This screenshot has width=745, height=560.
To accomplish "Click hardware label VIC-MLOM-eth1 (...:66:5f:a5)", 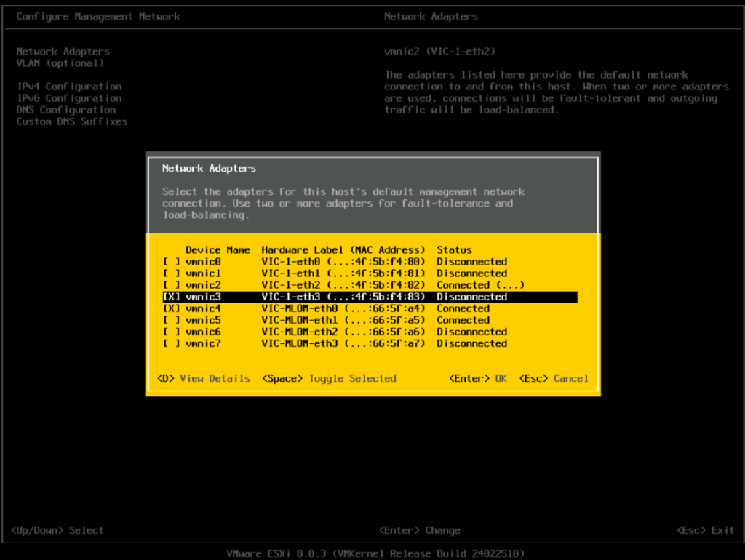I will (343, 320).
